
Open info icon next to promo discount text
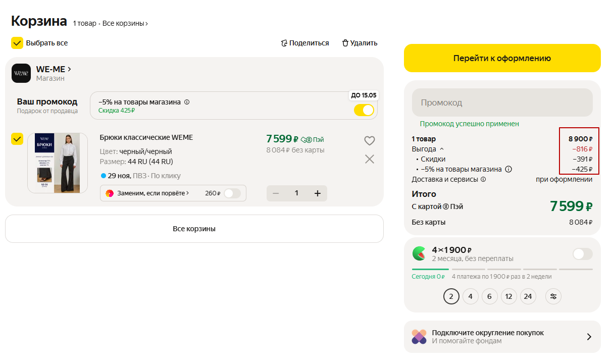(x=187, y=102)
